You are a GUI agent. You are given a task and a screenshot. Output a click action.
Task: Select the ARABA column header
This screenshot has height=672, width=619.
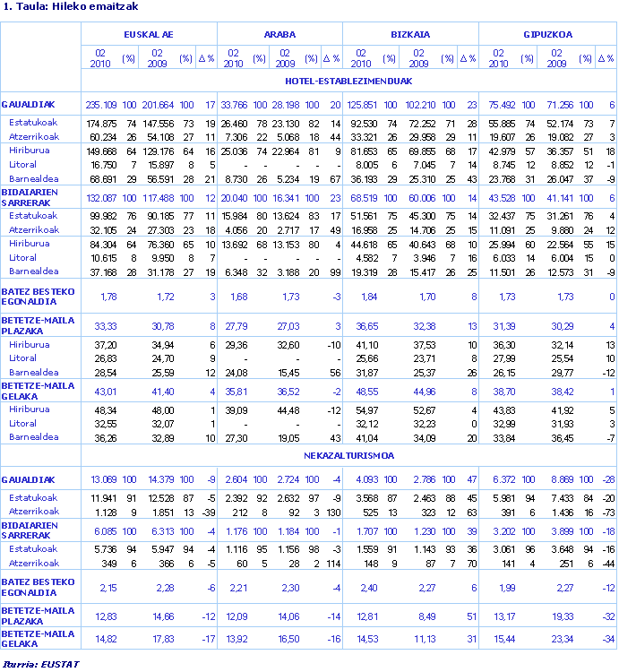click(280, 35)
